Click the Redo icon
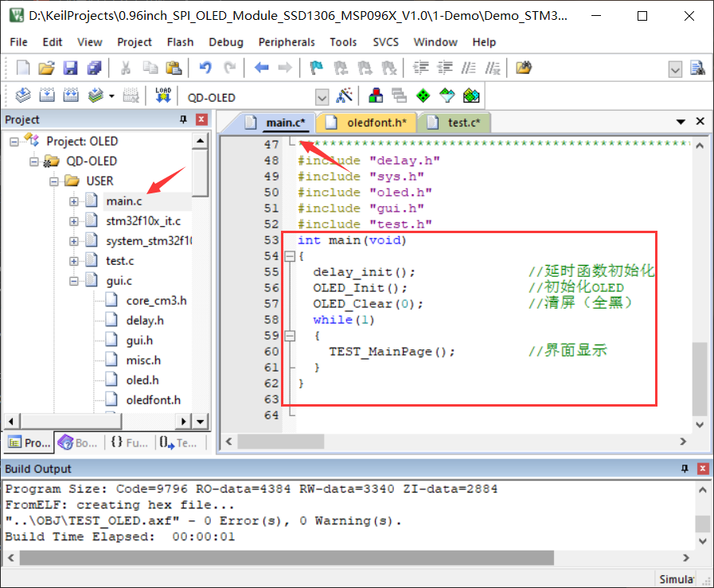This screenshot has height=588, width=714. pos(230,68)
